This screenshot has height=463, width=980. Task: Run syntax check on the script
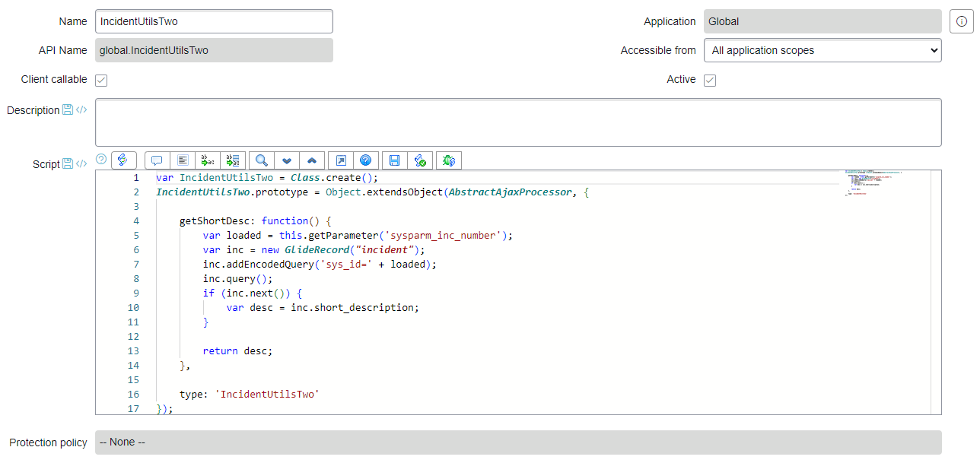click(x=420, y=160)
